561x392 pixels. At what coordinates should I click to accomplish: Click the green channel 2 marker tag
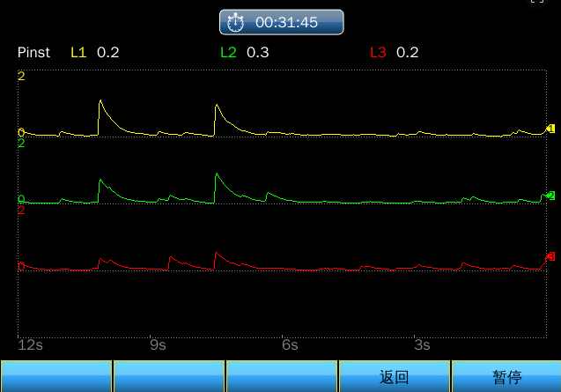coord(550,196)
